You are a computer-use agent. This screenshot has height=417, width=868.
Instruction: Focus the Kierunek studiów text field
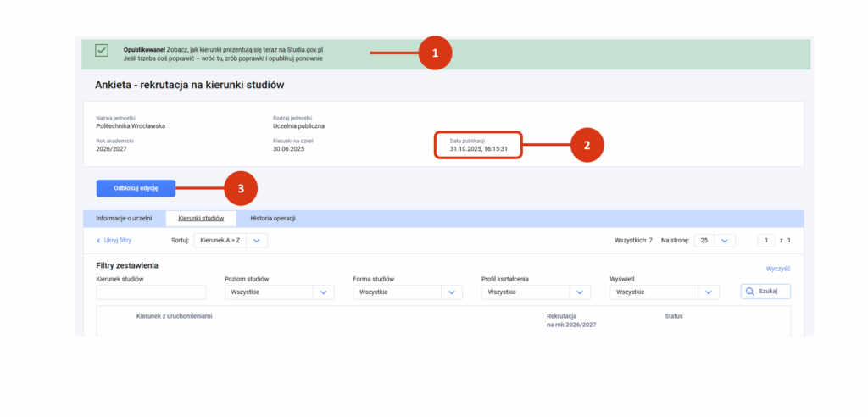(151, 292)
